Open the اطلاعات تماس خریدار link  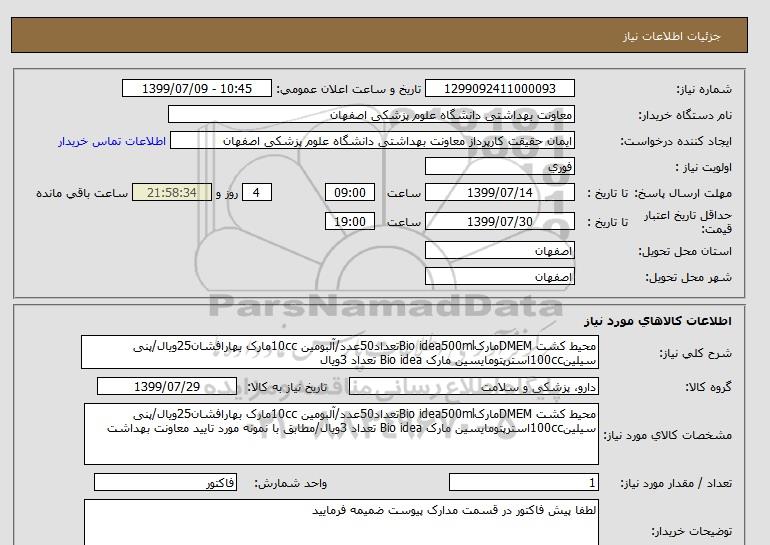(112, 141)
